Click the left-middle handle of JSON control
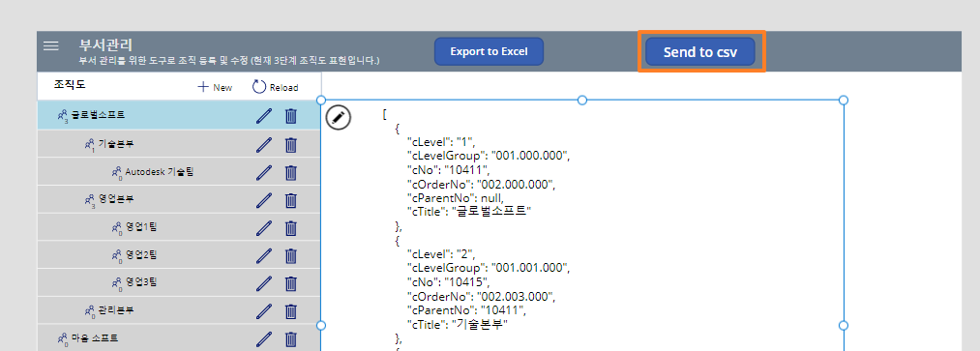 coord(321,326)
